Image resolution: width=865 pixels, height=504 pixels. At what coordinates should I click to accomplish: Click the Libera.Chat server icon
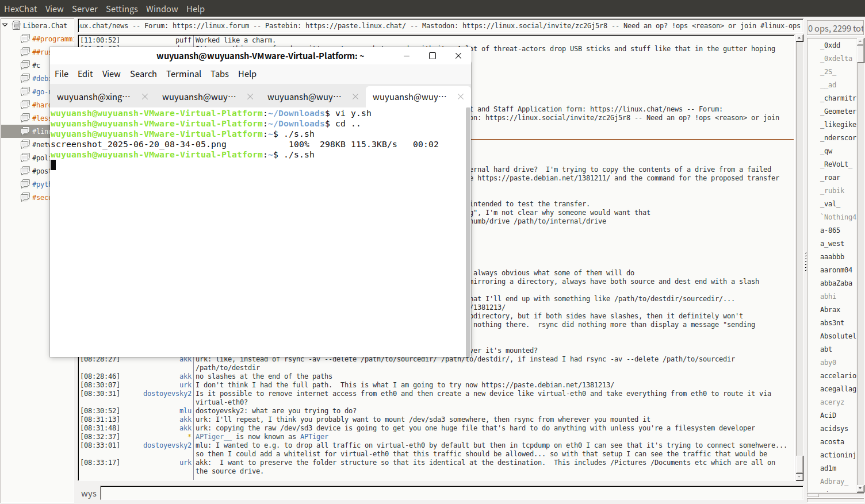click(16, 25)
